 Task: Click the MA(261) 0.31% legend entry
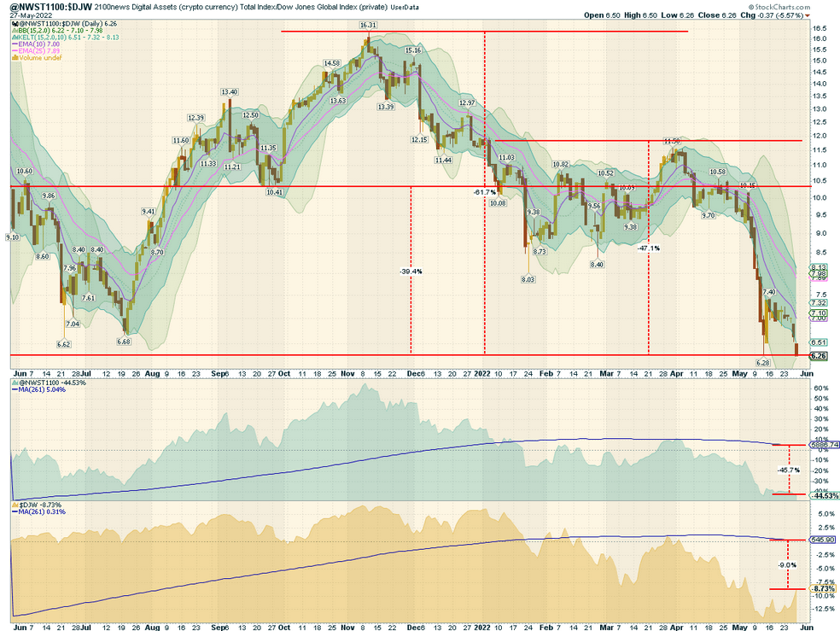(x=38, y=512)
